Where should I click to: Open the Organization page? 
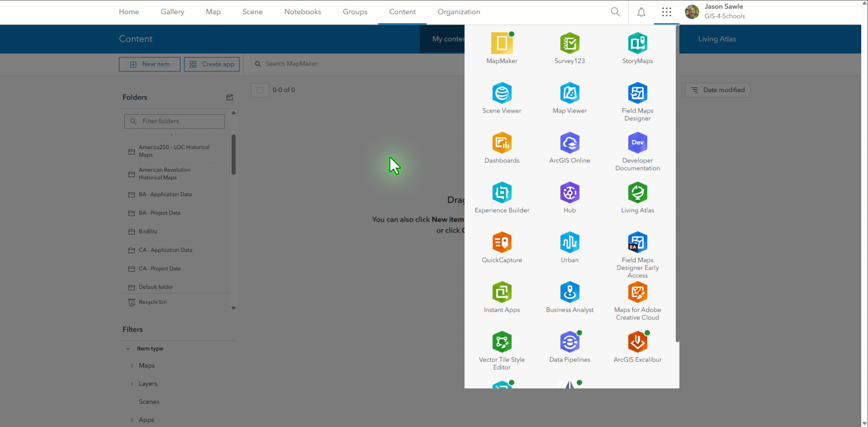(459, 12)
